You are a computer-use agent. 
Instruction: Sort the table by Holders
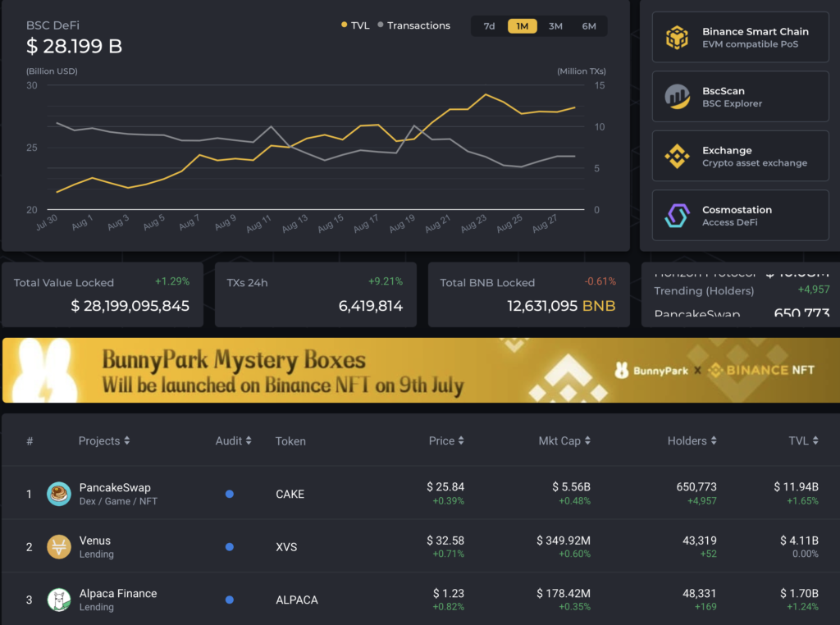[692, 440]
